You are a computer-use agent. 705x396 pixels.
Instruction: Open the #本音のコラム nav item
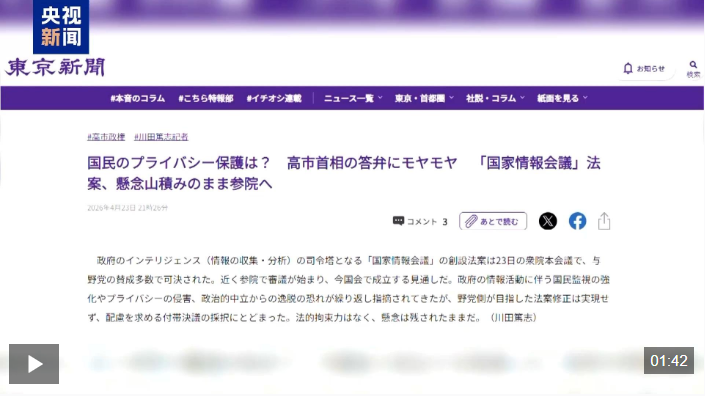pyautogui.click(x=138, y=98)
